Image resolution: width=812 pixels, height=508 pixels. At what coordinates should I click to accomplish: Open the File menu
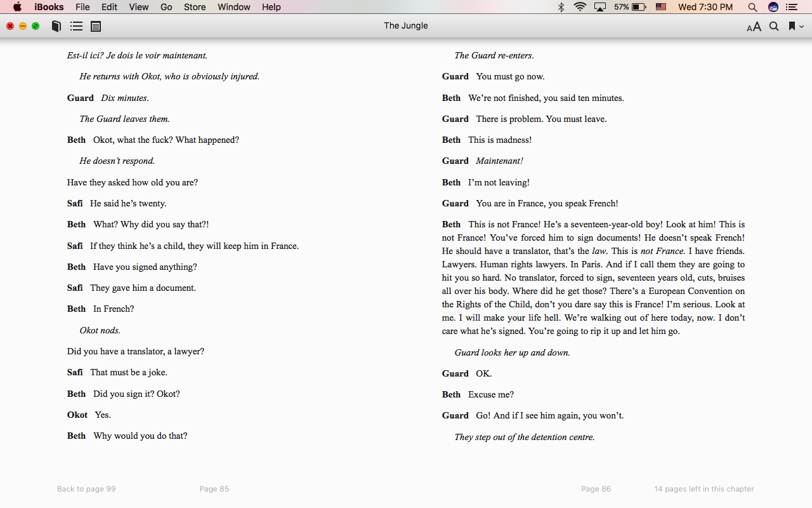(x=82, y=7)
